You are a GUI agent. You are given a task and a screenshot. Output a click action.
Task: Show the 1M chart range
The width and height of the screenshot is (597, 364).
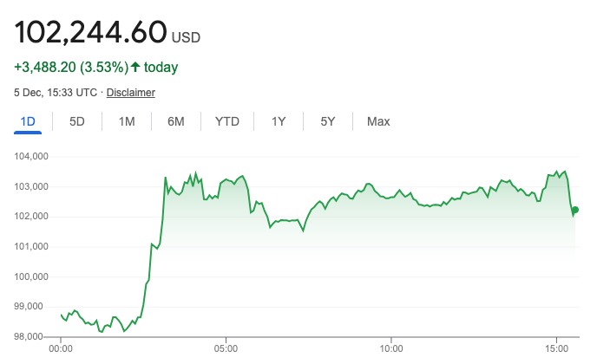(127, 121)
